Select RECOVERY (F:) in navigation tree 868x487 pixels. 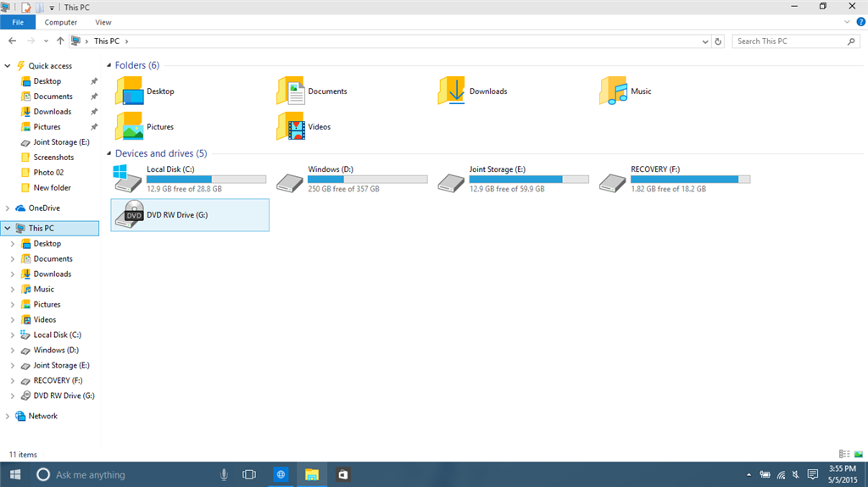pos(58,381)
